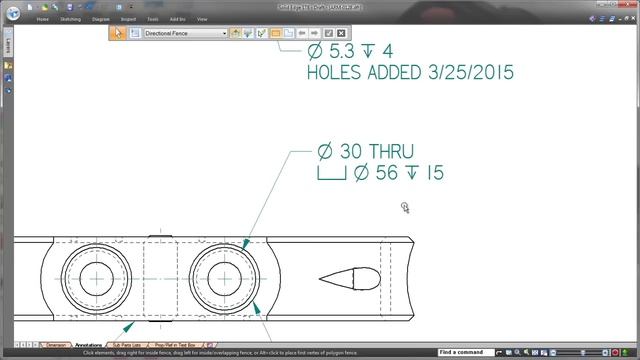Switch to the Annotations sheet tab
Viewport: 640px width, 360px height.
point(89,345)
